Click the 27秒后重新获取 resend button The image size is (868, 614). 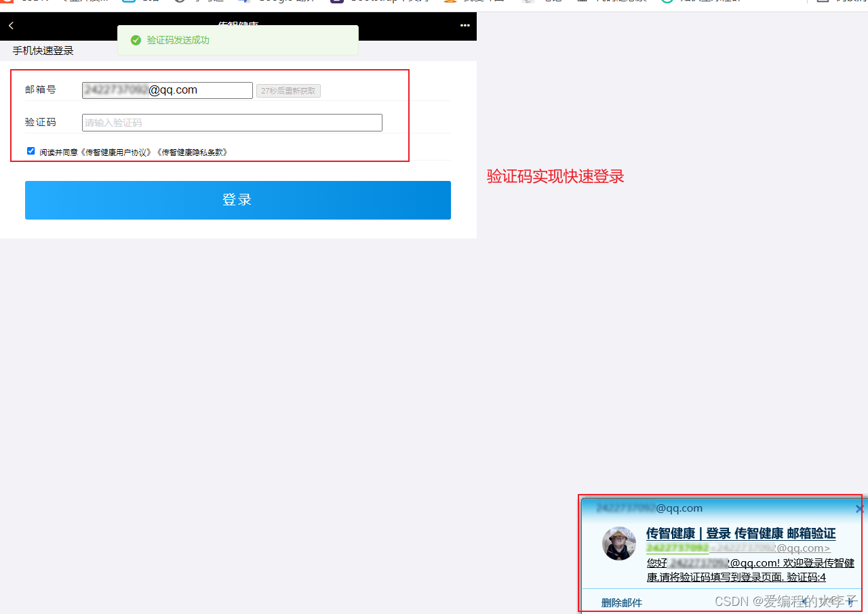[x=288, y=91]
